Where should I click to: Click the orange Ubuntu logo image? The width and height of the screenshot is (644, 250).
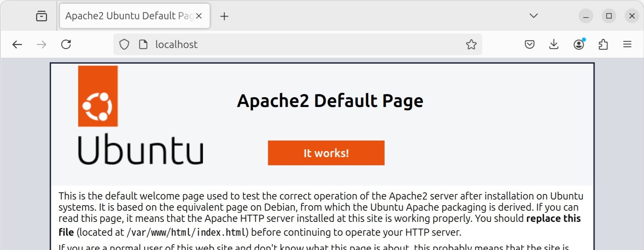click(x=98, y=96)
